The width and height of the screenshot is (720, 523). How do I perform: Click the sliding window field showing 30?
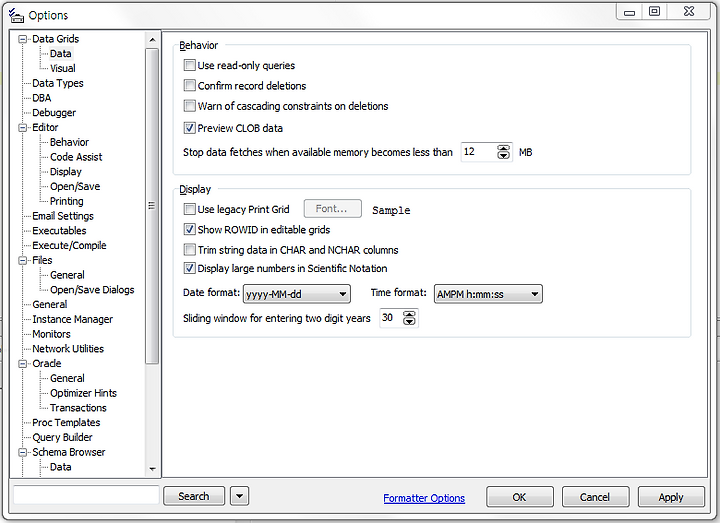pyautogui.click(x=391, y=318)
